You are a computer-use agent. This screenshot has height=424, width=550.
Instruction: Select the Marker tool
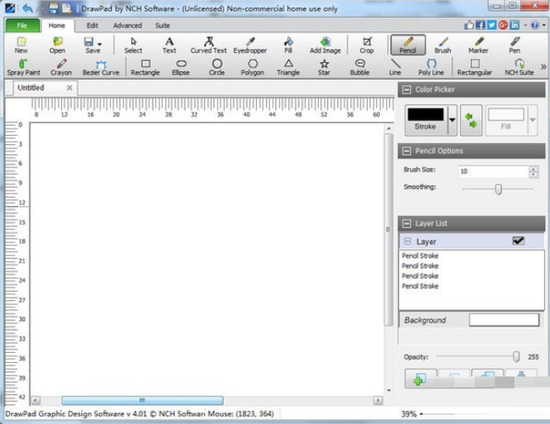(x=478, y=46)
